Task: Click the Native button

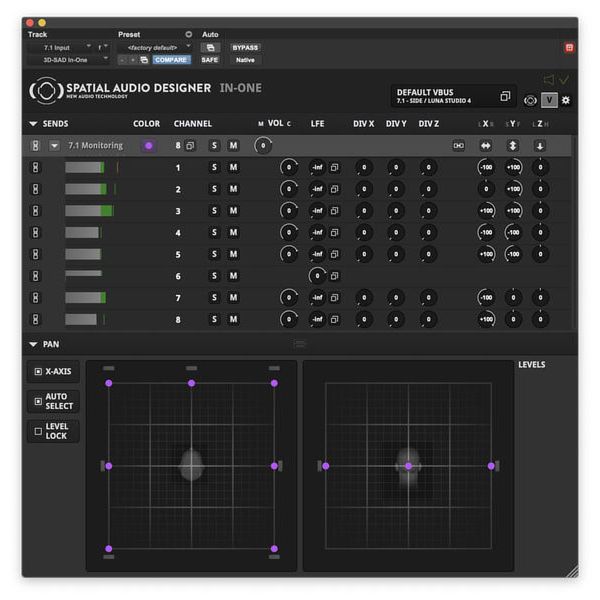Action: (x=245, y=60)
